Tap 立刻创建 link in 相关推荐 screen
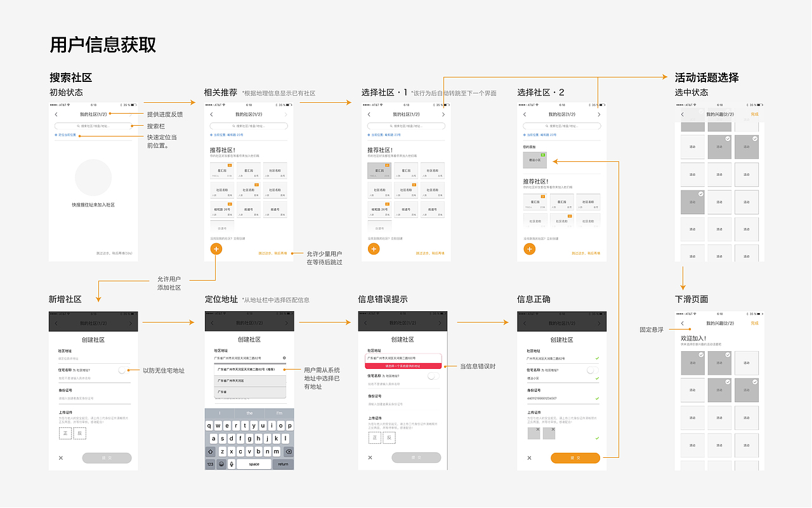Viewport: 812px width, 508px height. tap(240, 239)
